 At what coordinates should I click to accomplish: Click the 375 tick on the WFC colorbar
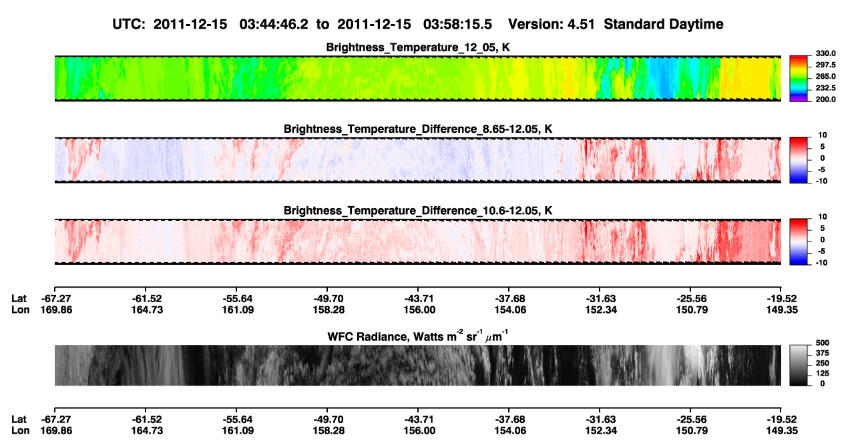tap(823, 353)
